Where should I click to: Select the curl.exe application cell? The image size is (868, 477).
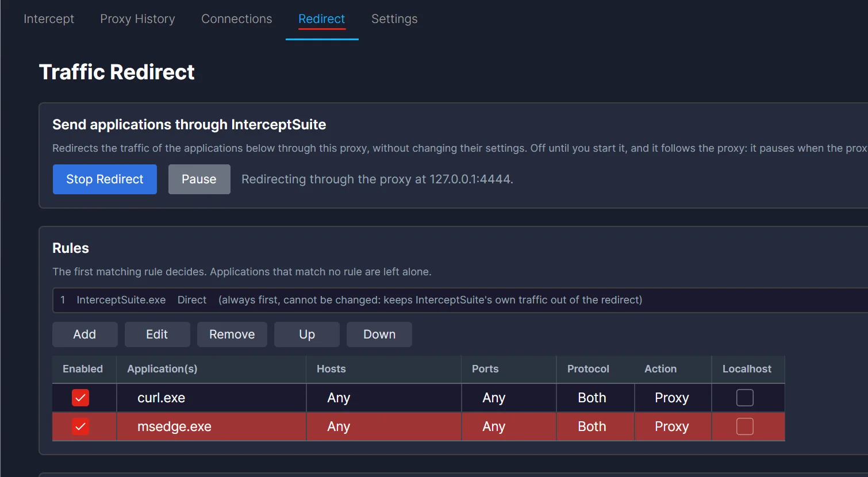(x=212, y=398)
